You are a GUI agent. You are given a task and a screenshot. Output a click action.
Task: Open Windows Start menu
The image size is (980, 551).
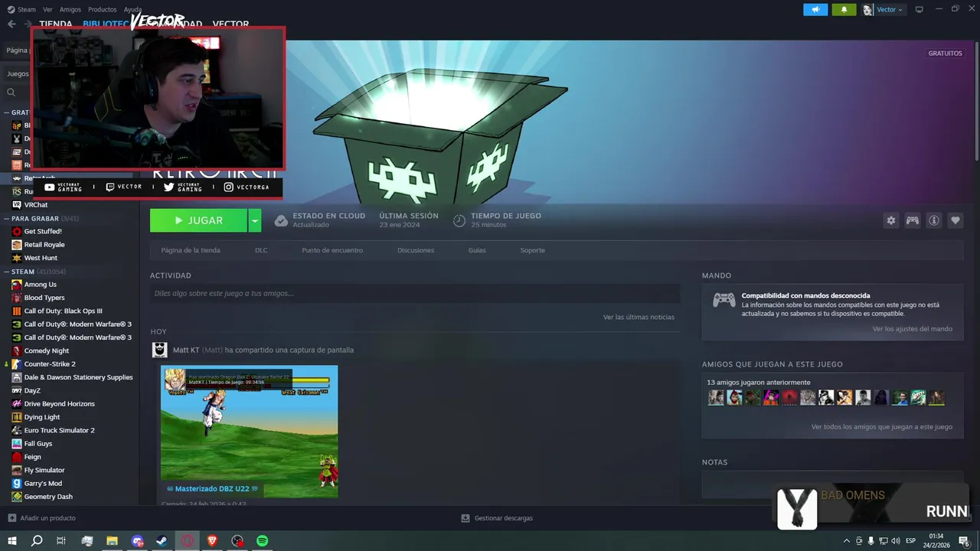click(x=12, y=540)
